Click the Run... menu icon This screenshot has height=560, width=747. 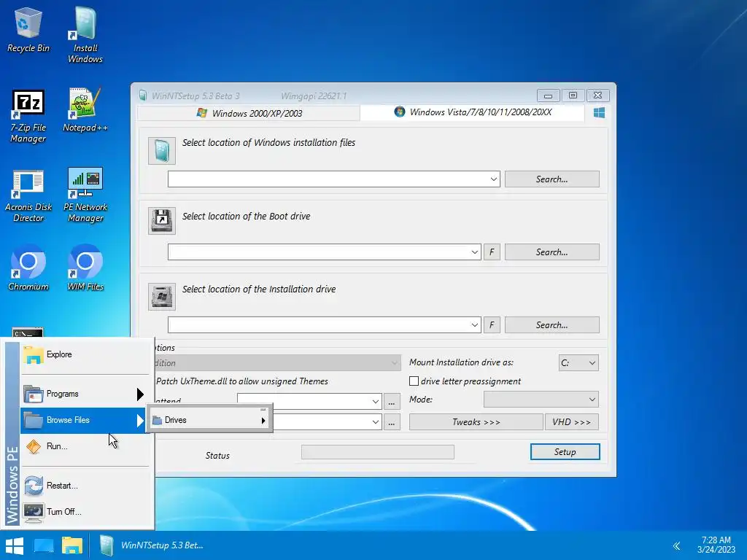(34, 447)
